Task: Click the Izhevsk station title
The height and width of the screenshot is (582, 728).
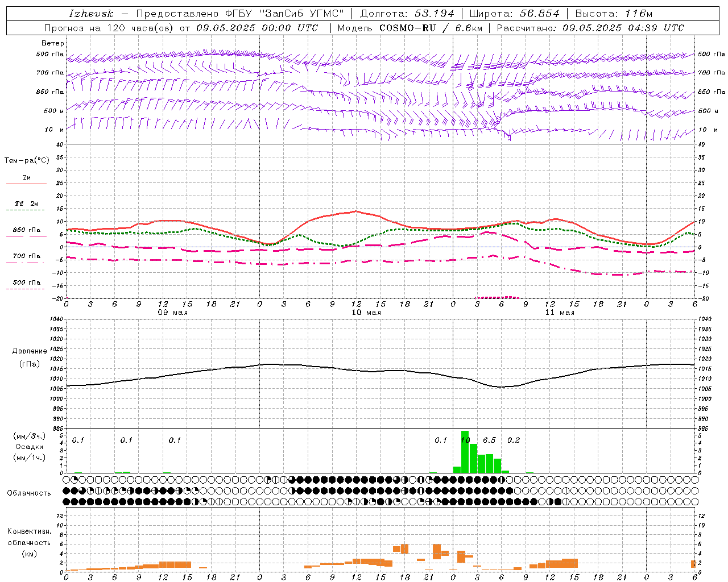Action: click(x=91, y=14)
